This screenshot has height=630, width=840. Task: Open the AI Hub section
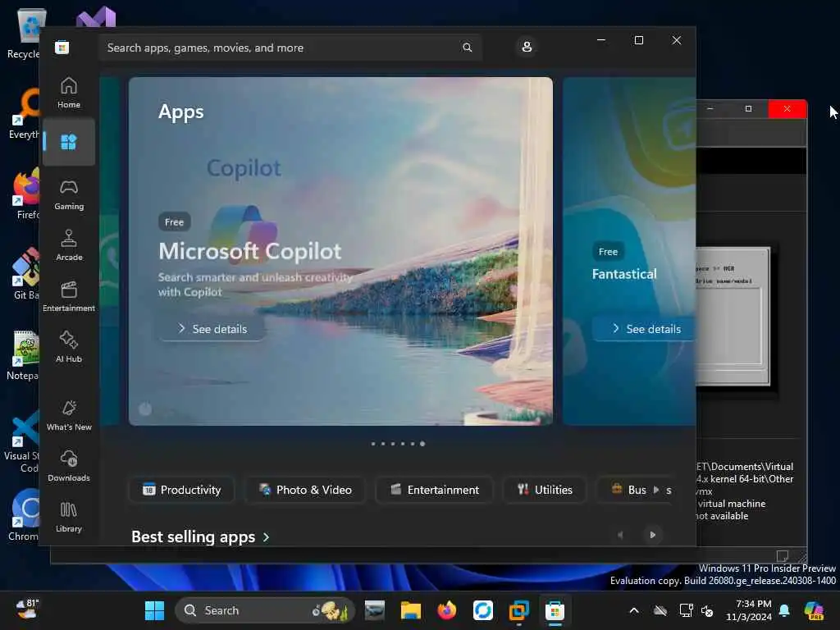(x=69, y=347)
